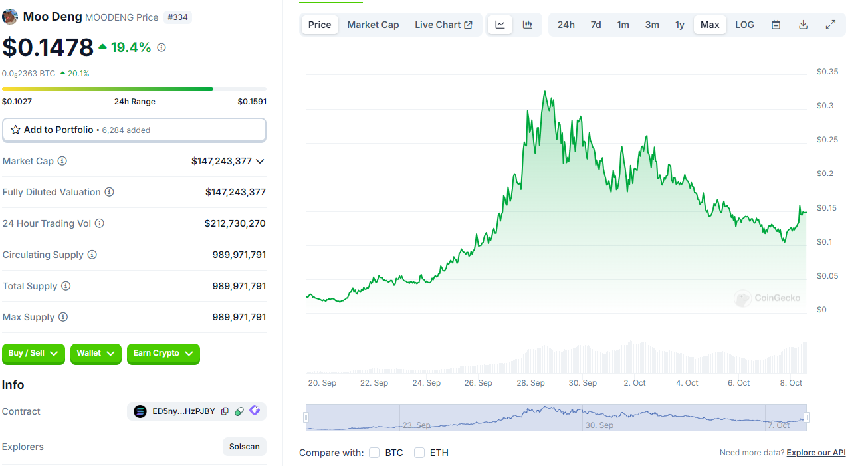868x466 pixels.
Task: Click the star icon in Add to Portfolio
Action: pyautogui.click(x=16, y=130)
